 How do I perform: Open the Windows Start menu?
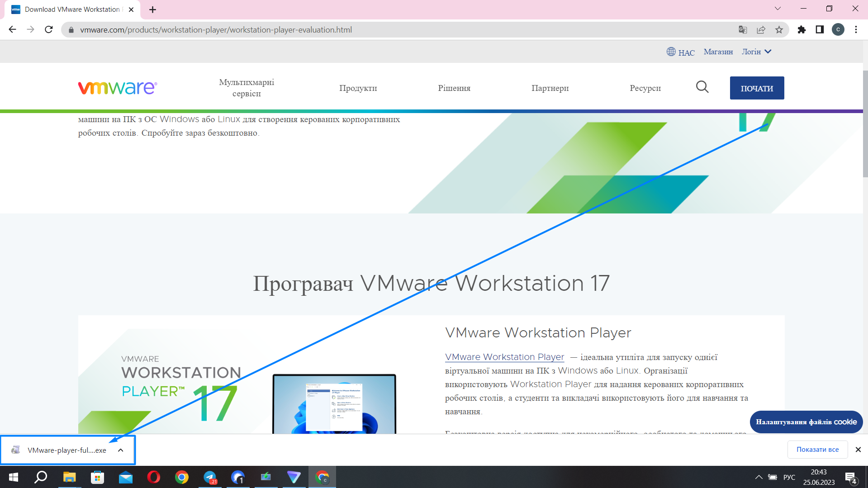tap(14, 477)
